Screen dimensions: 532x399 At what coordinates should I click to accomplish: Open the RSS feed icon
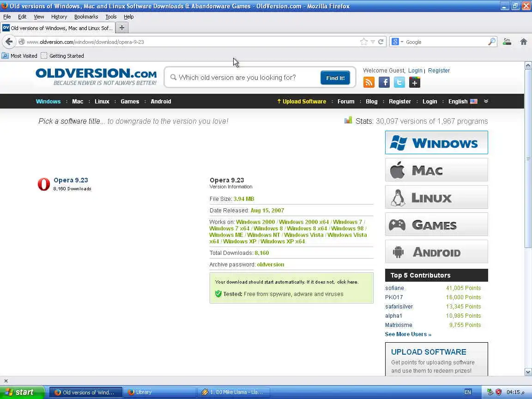tap(369, 82)
